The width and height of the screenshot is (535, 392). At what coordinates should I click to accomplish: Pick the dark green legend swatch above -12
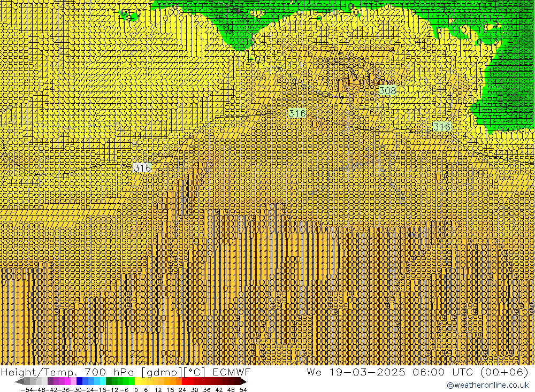(x=109, y=381)
